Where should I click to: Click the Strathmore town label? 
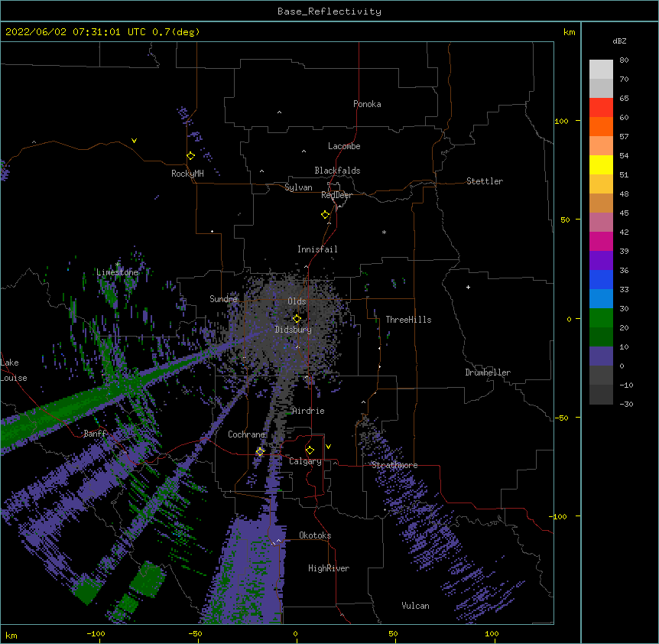click(x=394, y=465)
